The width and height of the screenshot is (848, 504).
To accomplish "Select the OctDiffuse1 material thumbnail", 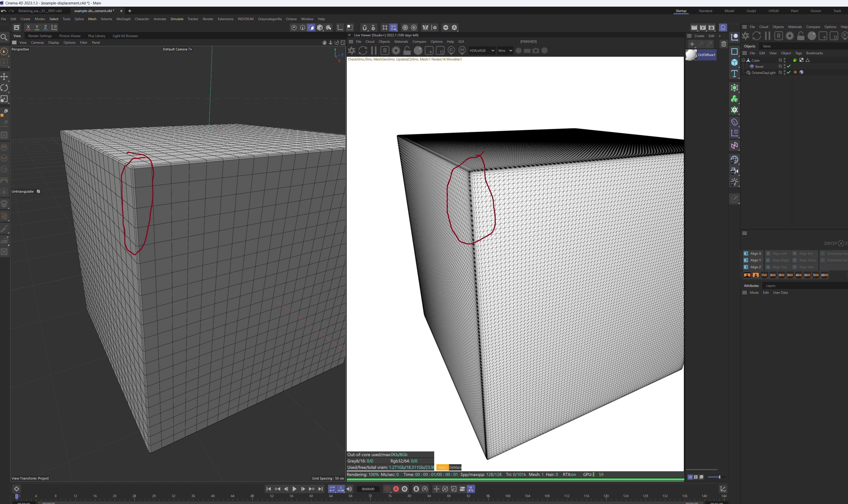I will [691, 55].
